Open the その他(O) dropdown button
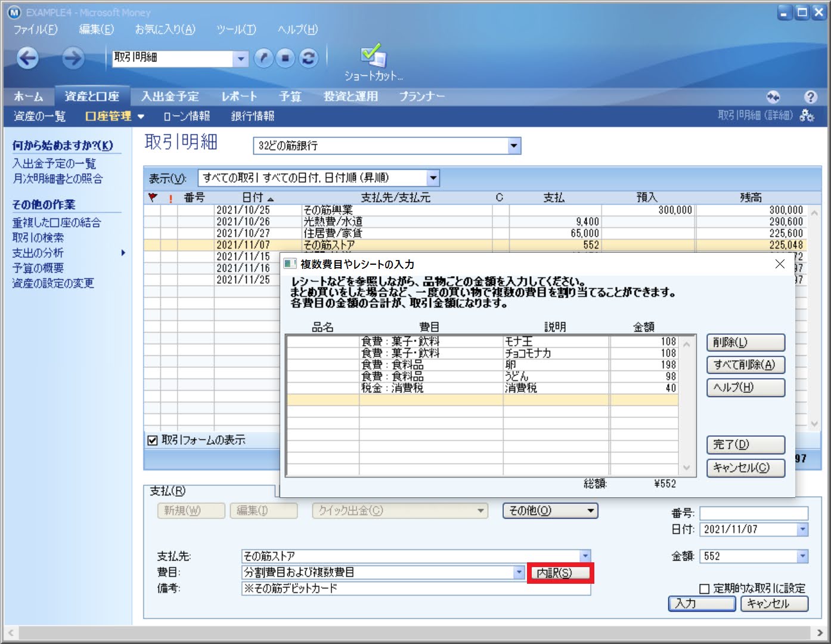831x644 pixels. [550, 511]
